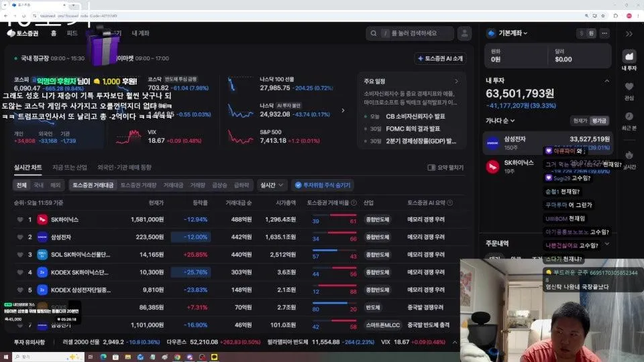Click 토스증권 AI 소개 button
The height and width of the screenshot is (362, 644).
click(440, 58)
